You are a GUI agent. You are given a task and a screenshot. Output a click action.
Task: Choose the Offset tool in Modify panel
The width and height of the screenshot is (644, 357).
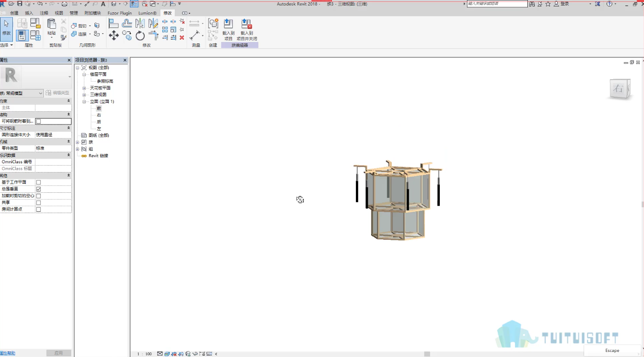[x=127, y=24]
